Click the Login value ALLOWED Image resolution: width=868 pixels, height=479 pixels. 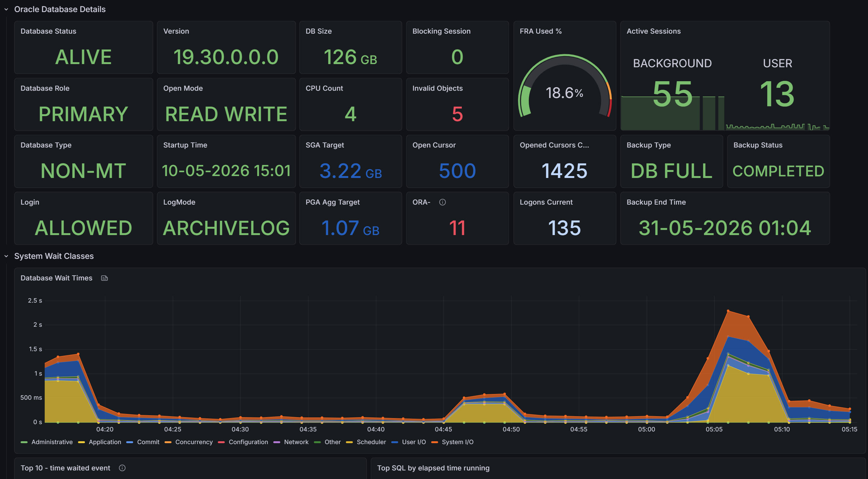coord(84,228)
